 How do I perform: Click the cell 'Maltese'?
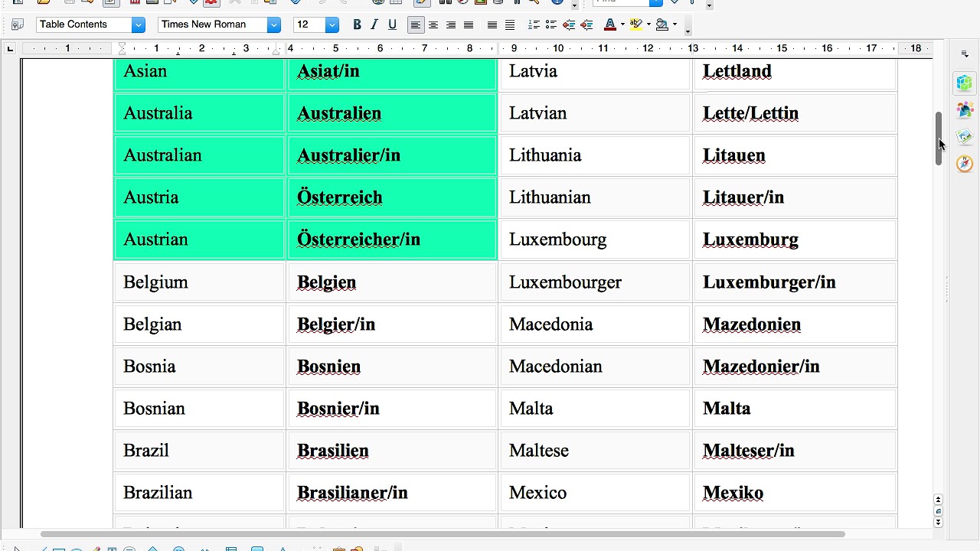coord(595,451)
